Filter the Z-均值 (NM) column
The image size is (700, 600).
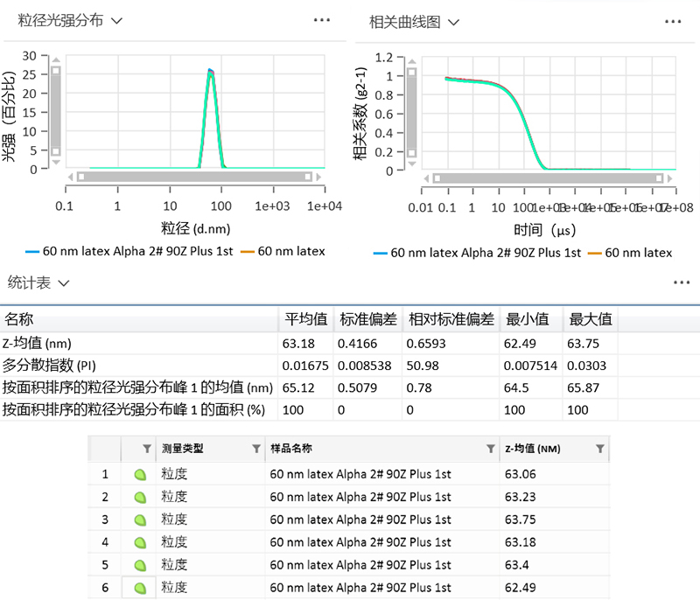[600, 448]
